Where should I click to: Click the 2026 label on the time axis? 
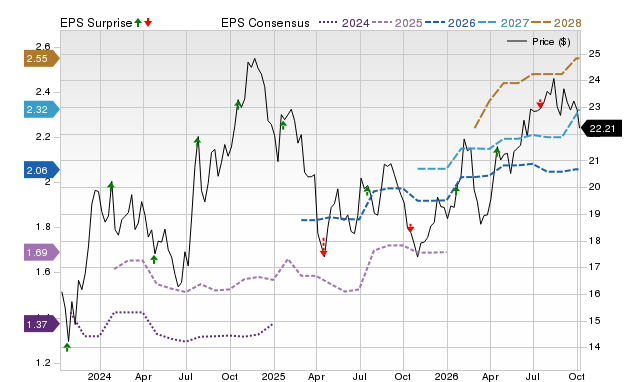[446, 376]
